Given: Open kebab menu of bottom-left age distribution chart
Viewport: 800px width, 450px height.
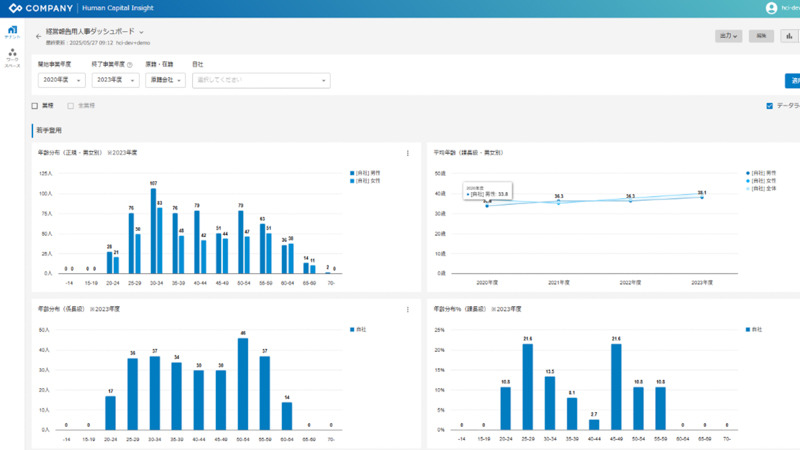Looking at the screenshot, I should [x=407, y=309].
